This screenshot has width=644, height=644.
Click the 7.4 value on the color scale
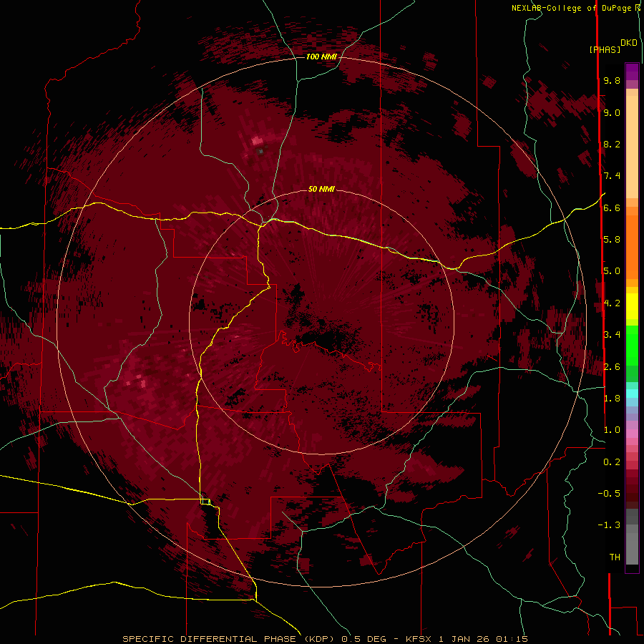(612, 176)
